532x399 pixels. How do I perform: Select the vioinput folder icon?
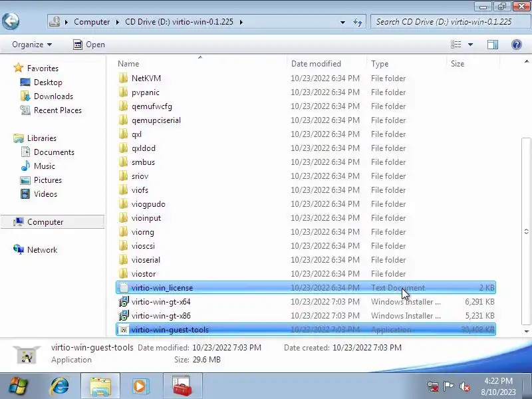123,218
